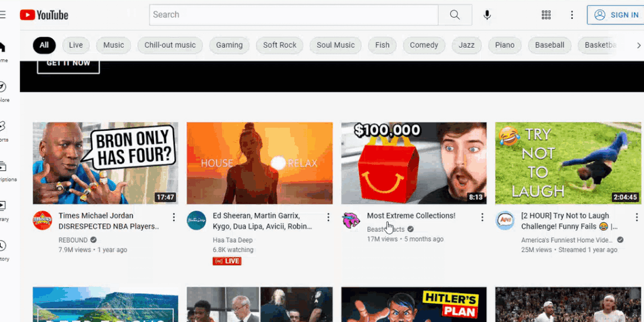The width and height of the screenshot is (644, 322).
Task: Visit the Haa Taa Deep channel link
Action: point(233,240)
